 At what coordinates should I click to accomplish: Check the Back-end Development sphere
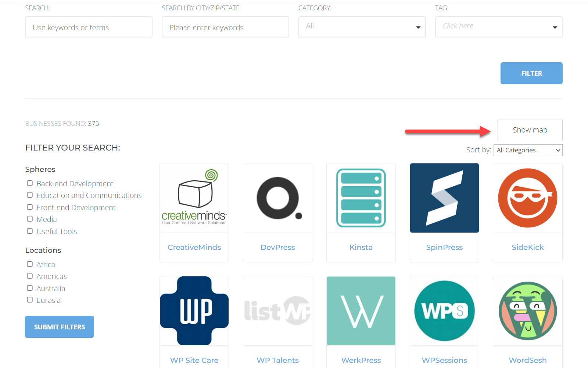[30, 183]
